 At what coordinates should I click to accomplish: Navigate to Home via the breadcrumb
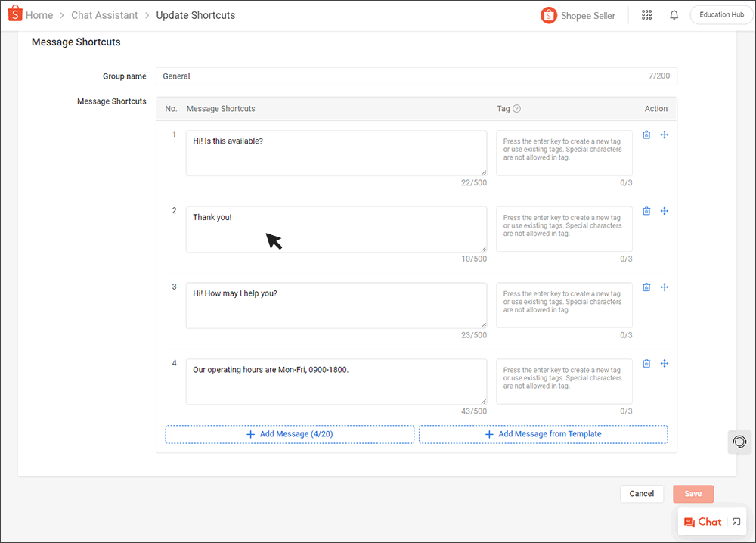click(39, 14)
